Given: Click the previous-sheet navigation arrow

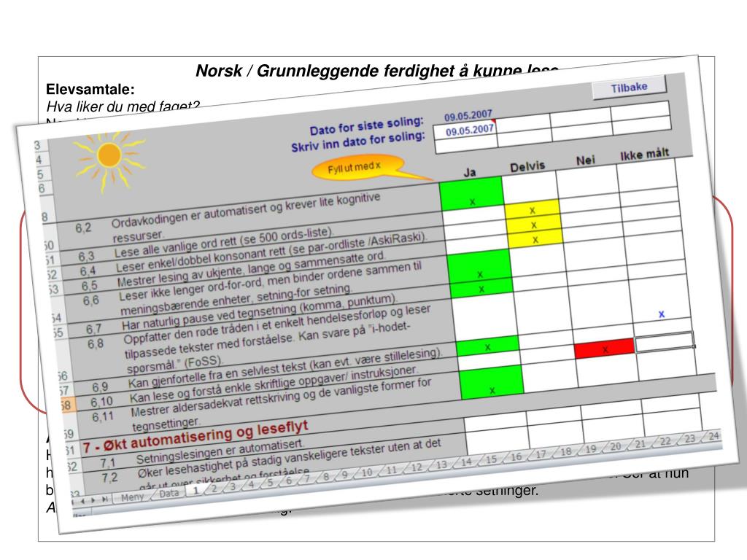Looking at the screenshot, I should coord(82,501).
